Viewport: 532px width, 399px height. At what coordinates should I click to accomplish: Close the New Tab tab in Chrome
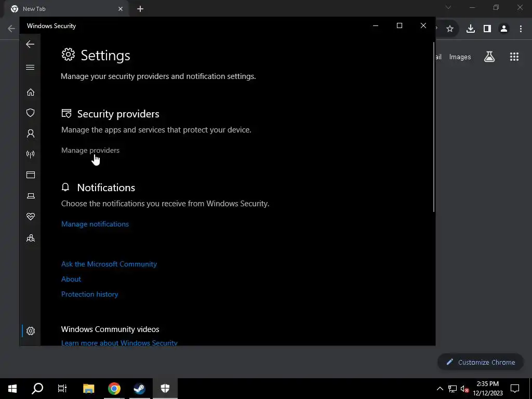coord(121,9)
